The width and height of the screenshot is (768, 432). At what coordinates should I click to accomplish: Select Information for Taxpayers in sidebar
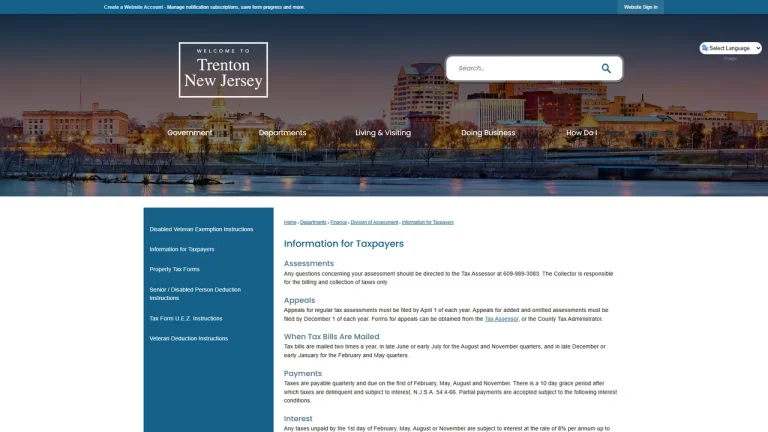click(x=182, y=249)
